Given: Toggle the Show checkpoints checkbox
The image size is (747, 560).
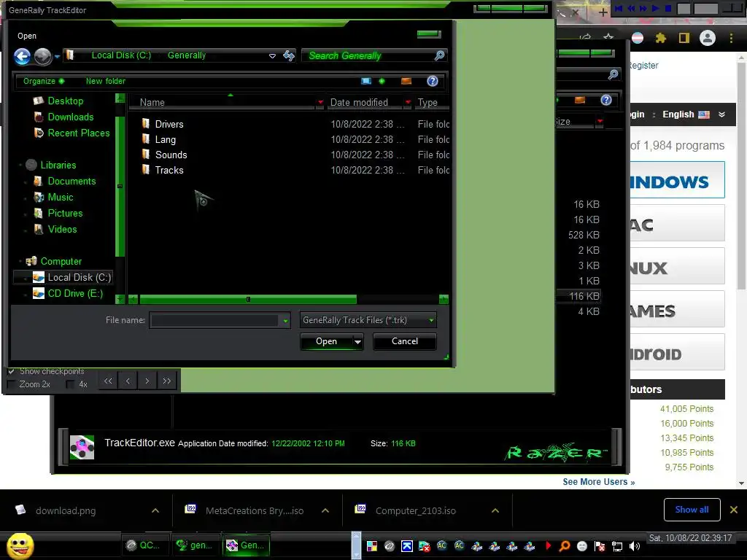Looking at the screenshot, I should 12,371.
